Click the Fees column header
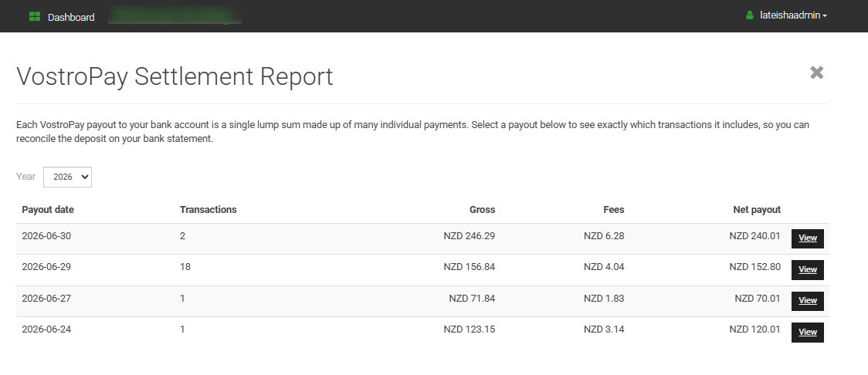 [x=614, y=210]
